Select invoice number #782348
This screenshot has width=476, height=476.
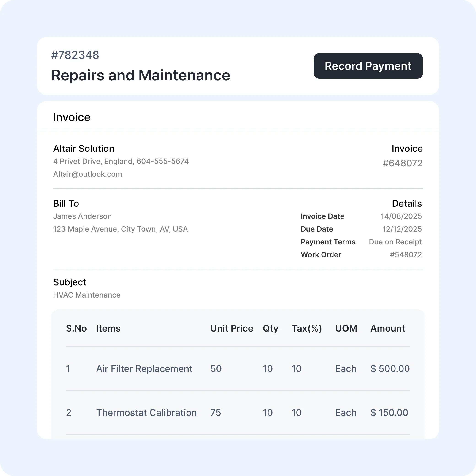pyautogui.click(x=75, y=55)
